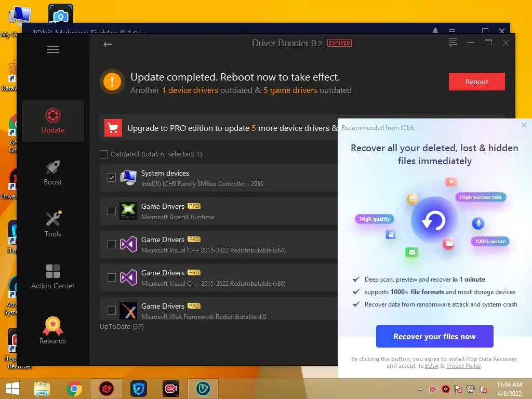This screenshot has height=399, width=532.
Task: Show hidden system tray icons
Action: click(421, 389)
